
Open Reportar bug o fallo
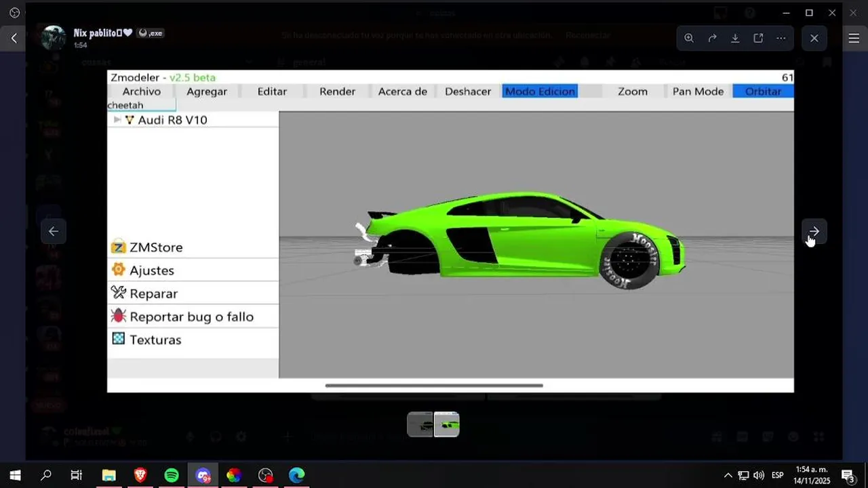pos(193,317)
